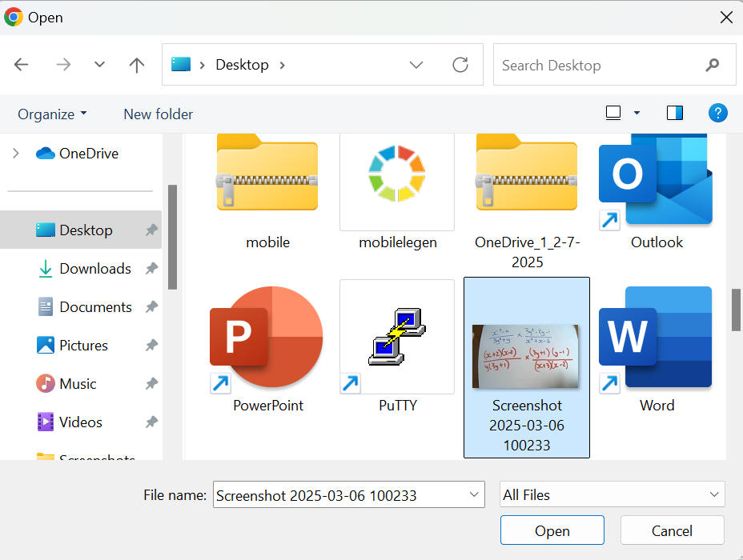743x560 pixels.
Task: Click the Open button
Action: click(552, 531)
